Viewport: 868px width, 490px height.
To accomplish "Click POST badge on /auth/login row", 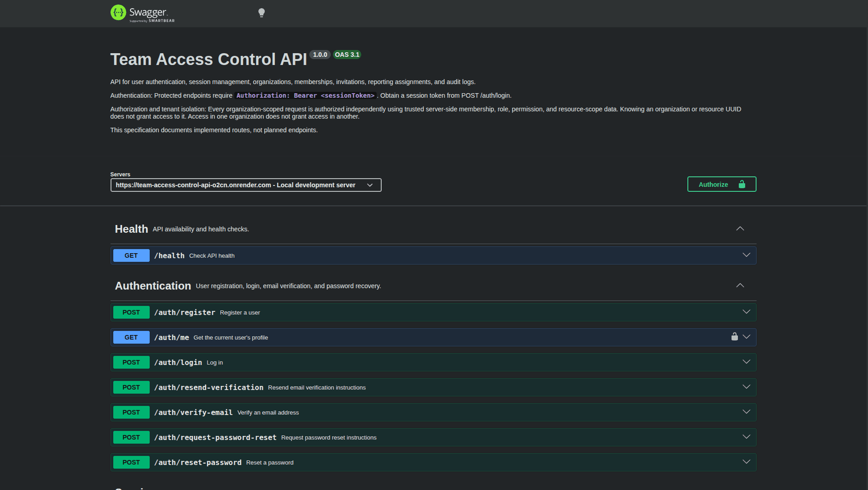I will (x=131, y=362).
